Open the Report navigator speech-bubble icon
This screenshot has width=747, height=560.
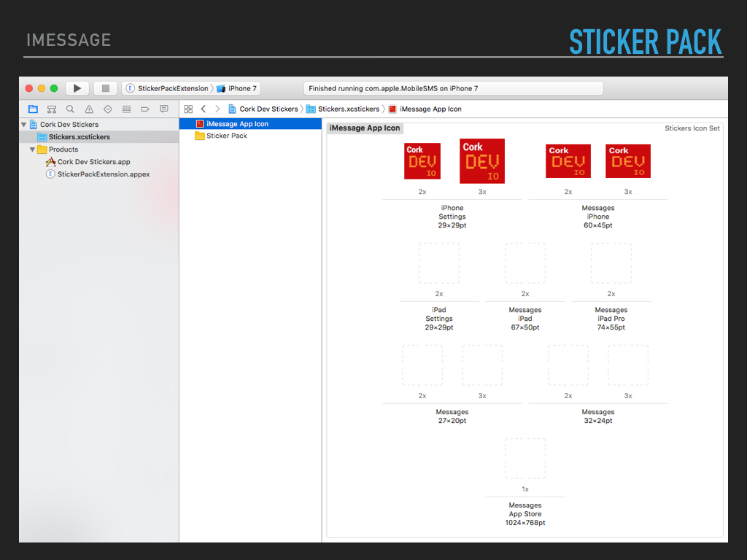tap(164, 109)
